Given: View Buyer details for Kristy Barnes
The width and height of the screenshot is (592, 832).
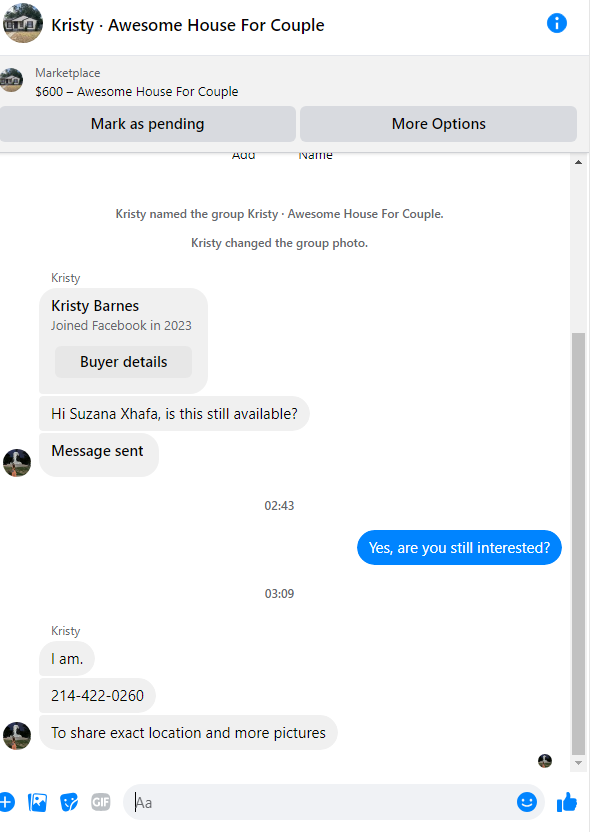Looking at the screenshot, I should [124, 362].
